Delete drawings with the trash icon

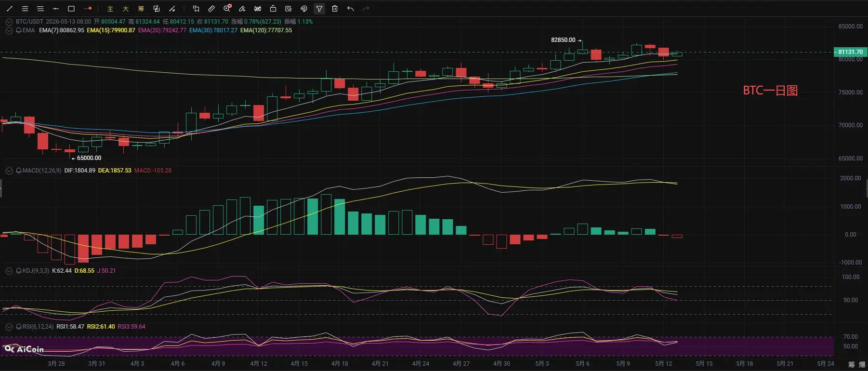[335, 9]
